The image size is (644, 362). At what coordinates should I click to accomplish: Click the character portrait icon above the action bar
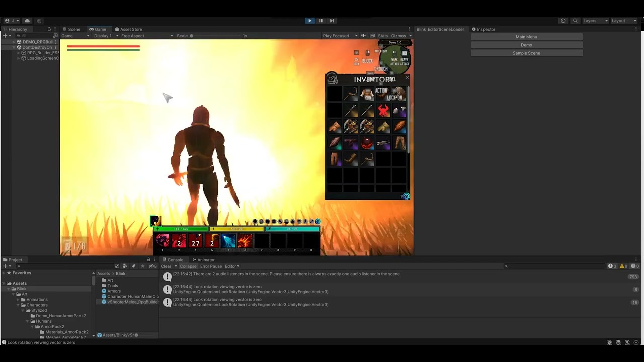[x=155, y=221]
